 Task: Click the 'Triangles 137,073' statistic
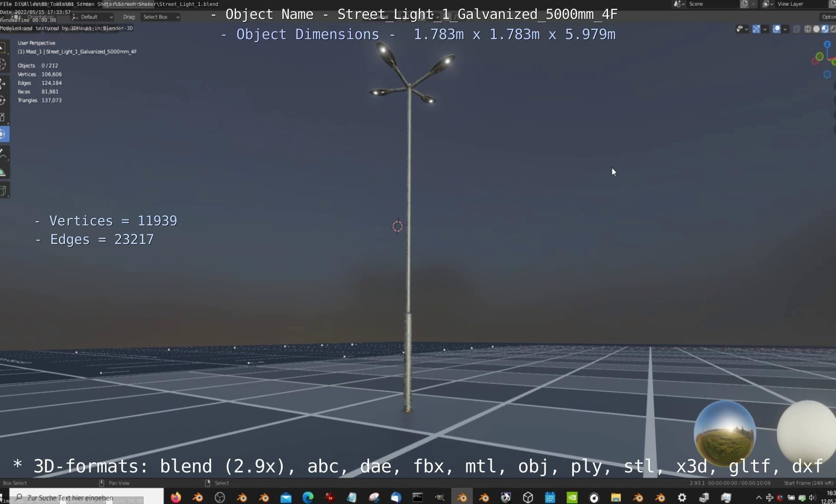pyautogui.click(x=40, y=100)
